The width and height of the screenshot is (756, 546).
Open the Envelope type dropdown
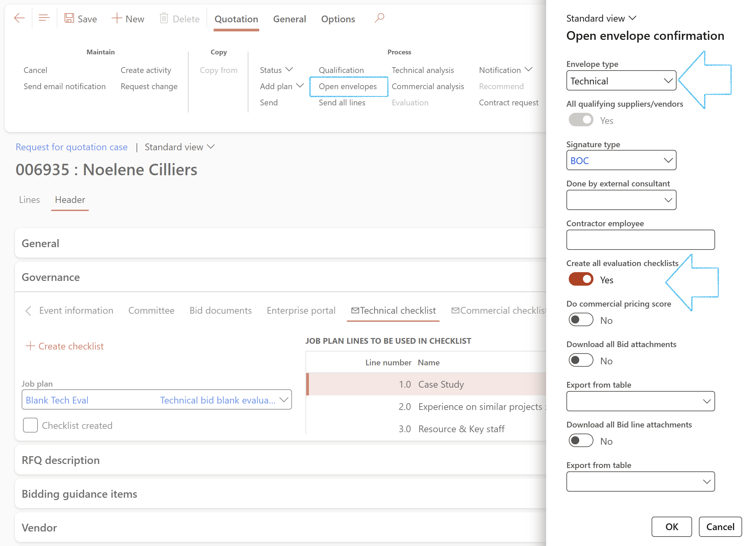pyautogui.click(x=667, y=81)
